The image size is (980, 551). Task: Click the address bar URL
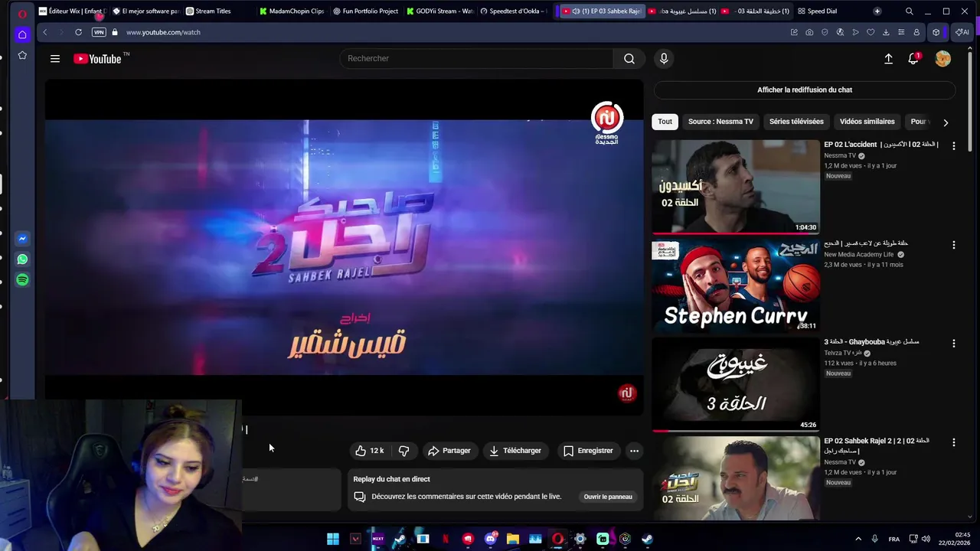click(x=163, y=32)
